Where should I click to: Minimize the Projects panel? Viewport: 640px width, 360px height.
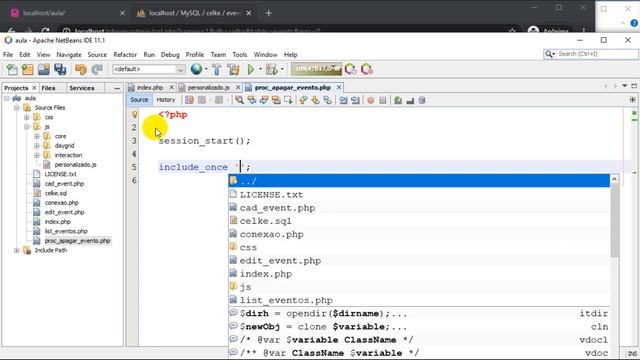pyautogui.click(x=117, y=88)
